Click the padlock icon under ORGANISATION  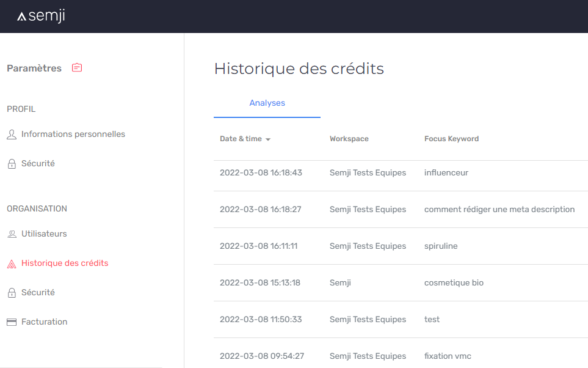click(x=12, y=293)
